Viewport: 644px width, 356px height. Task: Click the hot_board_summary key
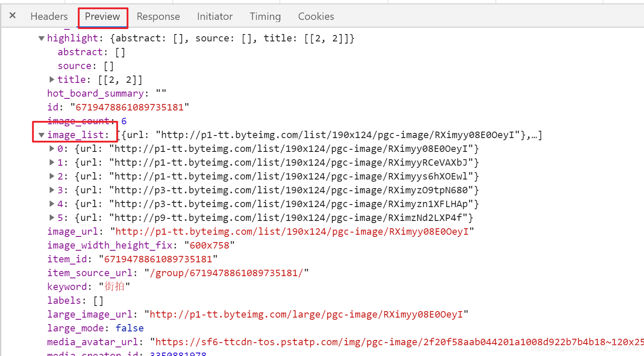pyautogui.click(x=95, y=94)
